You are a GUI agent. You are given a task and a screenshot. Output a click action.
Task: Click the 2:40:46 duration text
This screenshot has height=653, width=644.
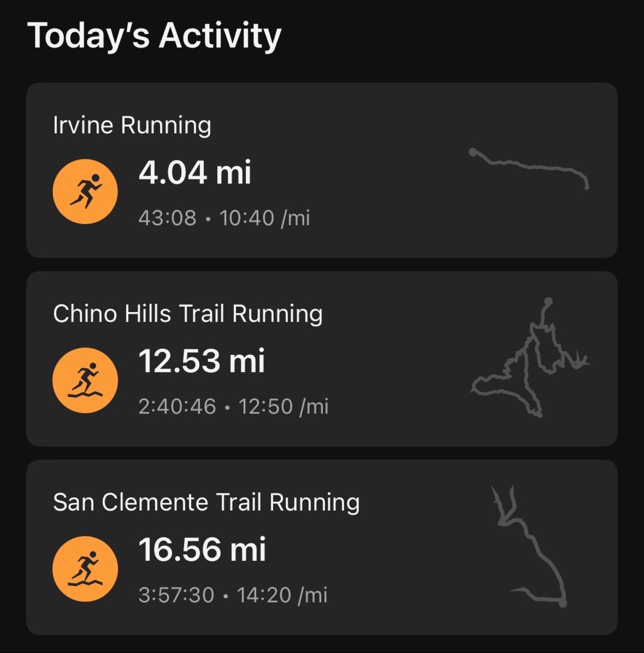pyautogui.click(x=177, y=406)
